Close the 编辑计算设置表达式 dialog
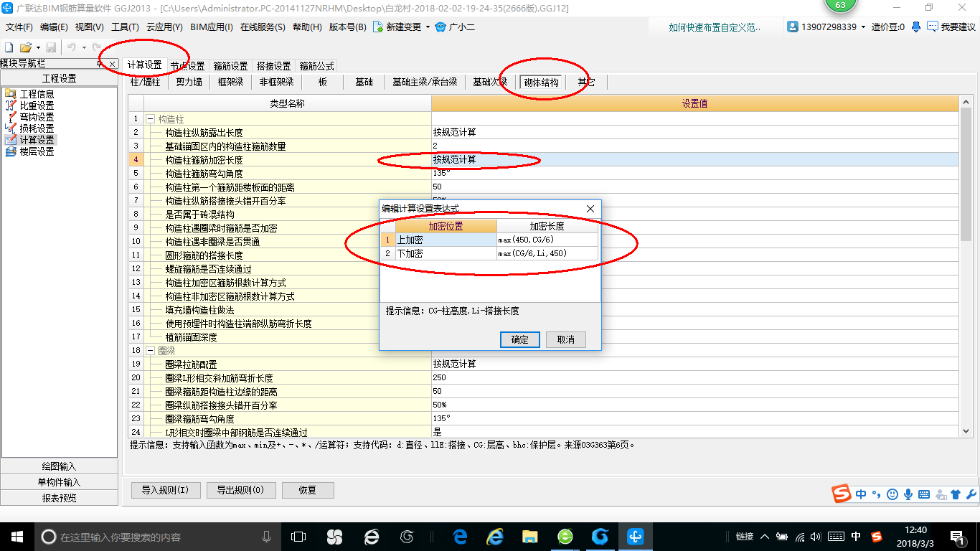Image resolution: width=980 pixels, height=551 pixels. pos(590,209)
